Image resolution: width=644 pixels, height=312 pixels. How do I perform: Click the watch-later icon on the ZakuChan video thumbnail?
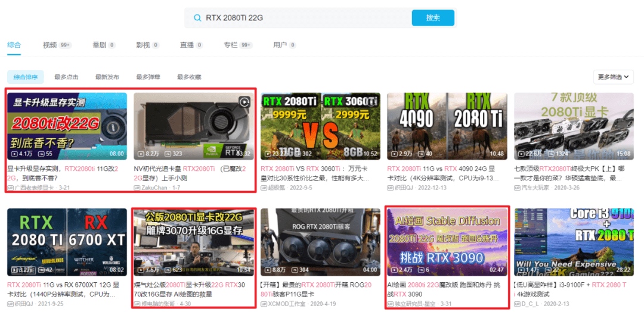(x=244, y=101)
